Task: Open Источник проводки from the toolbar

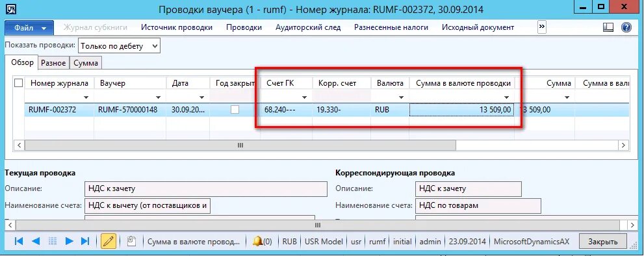Action: pos(177,27)
